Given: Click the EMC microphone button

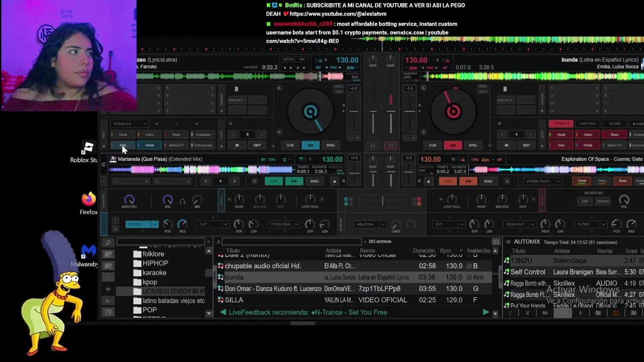Looking at the screenshot, I should tap(585, 201).
